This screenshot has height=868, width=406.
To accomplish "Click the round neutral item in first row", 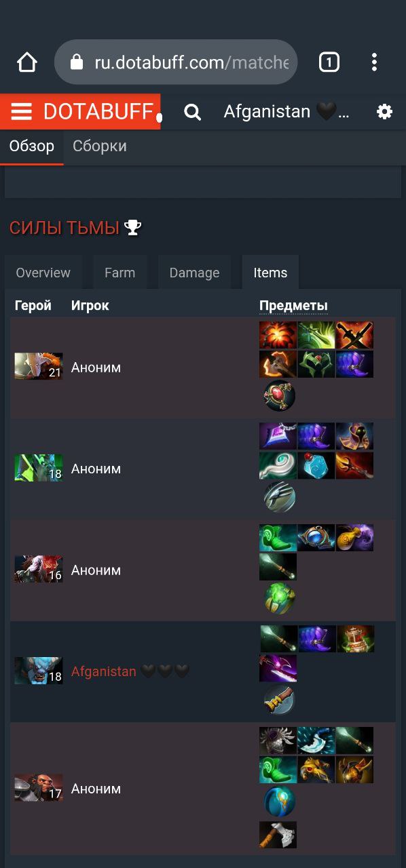I will coord(279,396).
